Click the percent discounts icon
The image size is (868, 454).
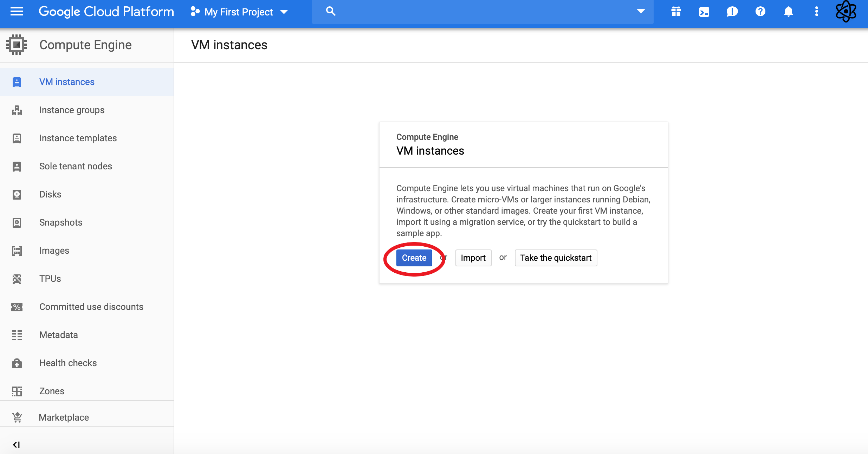coord(17,307)
